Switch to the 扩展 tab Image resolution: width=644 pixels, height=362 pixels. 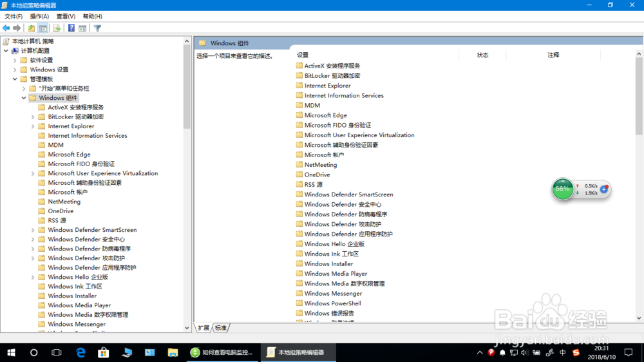pos(204,328)
